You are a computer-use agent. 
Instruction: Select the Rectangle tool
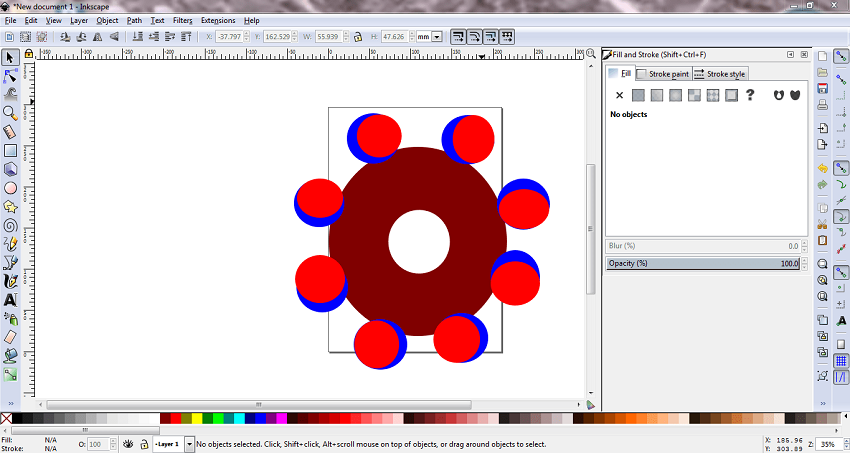coord(10,150)
